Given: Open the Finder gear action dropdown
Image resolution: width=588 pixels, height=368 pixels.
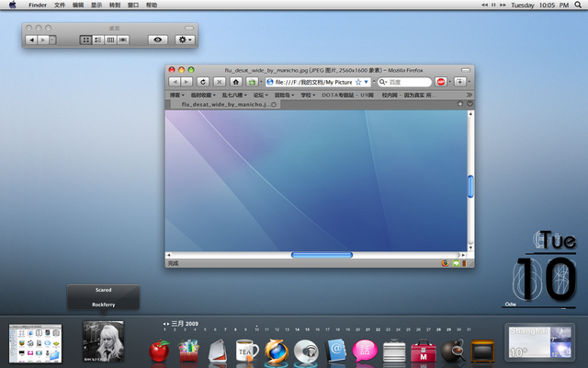Looking at the screenshot, I should pyautogui.click(x=185, y=40).
